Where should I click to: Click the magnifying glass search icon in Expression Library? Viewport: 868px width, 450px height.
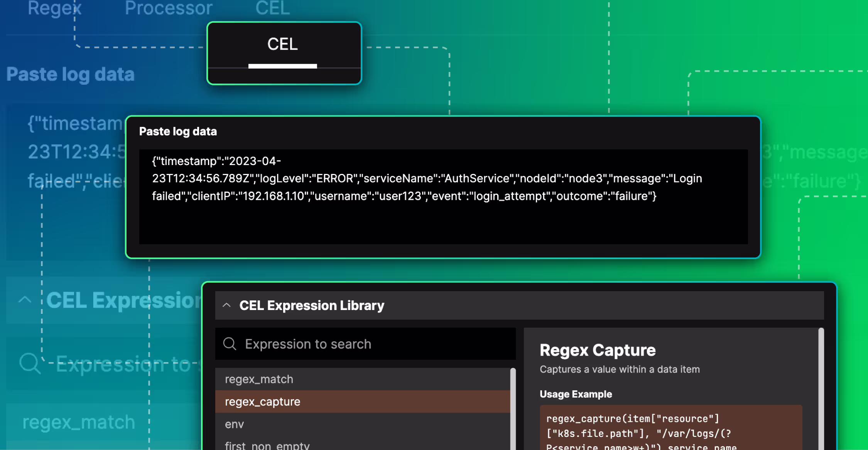230,344
